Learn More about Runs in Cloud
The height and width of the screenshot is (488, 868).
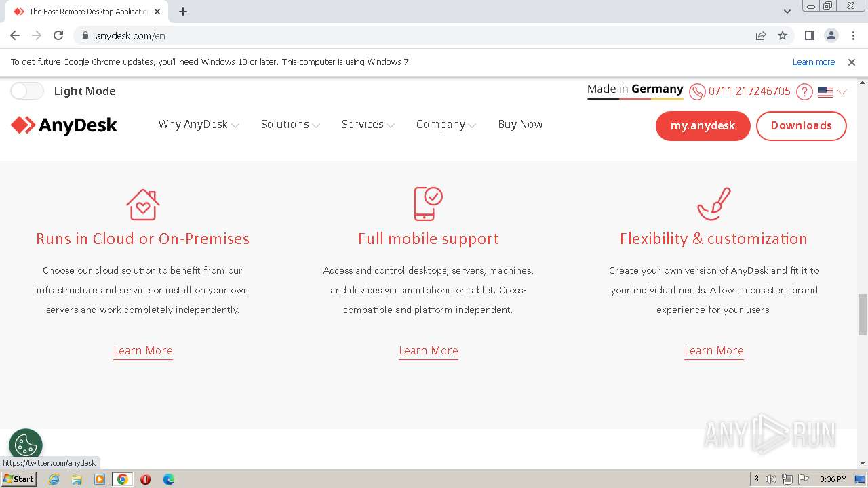(143, 350)
